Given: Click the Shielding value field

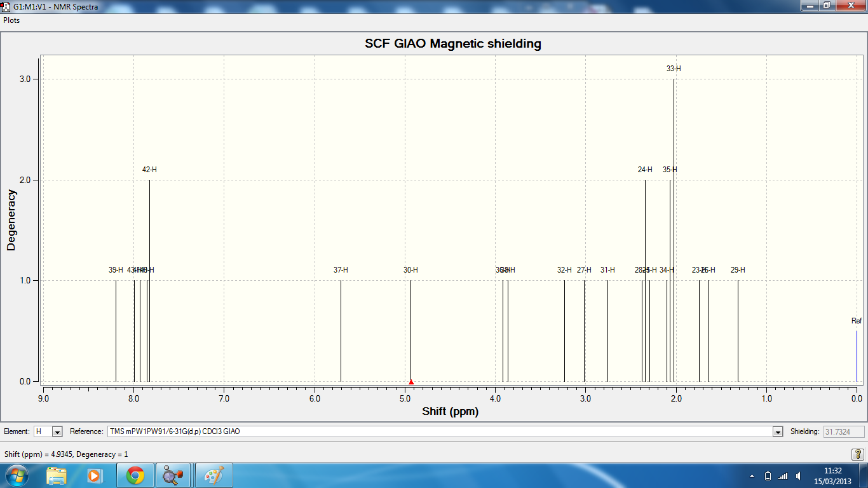Looking at the screenshot, I should 844,431.
